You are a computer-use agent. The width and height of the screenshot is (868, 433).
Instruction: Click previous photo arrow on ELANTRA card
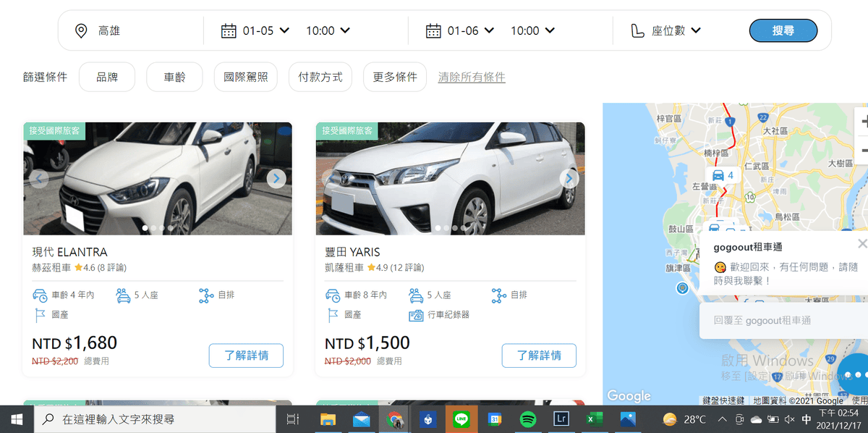click(39, 178)
